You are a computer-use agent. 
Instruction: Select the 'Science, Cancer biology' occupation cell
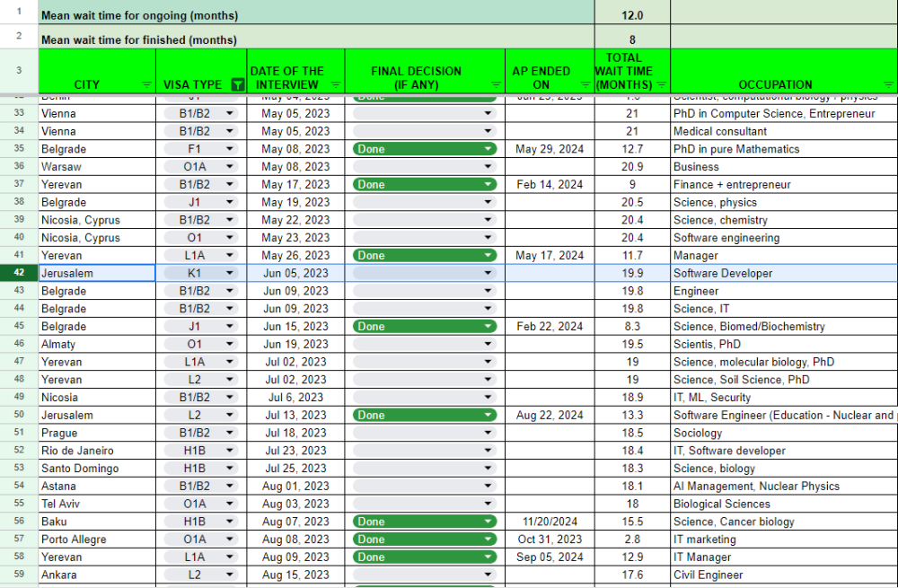784,522
